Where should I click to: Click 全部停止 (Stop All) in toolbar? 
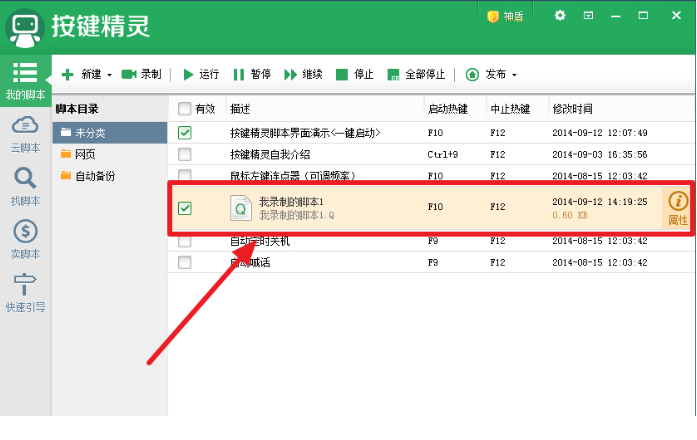point(394,74)
